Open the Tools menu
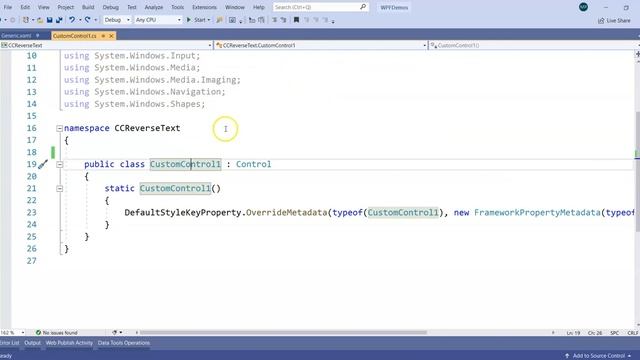This screenshot has width=640, height=360. click(x=177, y=7)
